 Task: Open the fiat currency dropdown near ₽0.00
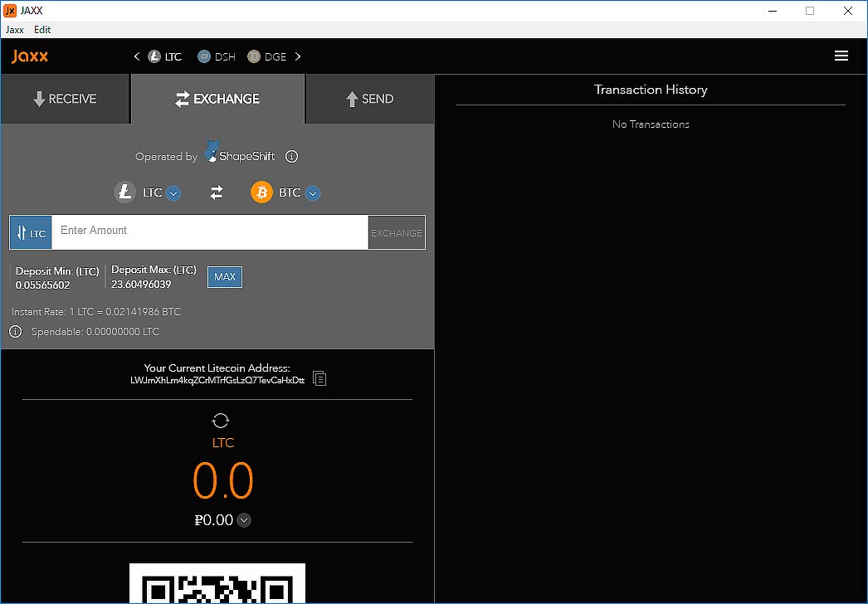pyautogui.click(x=244, y=520)
